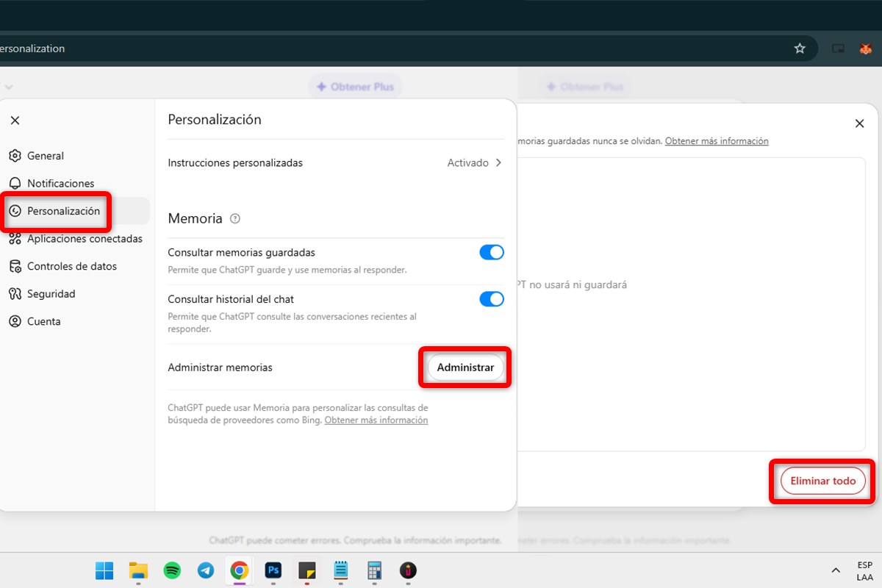The width and height of the screenshot is (882, 588).
Task: Open Spotify from taskbar
Action: tap(172, 570)
